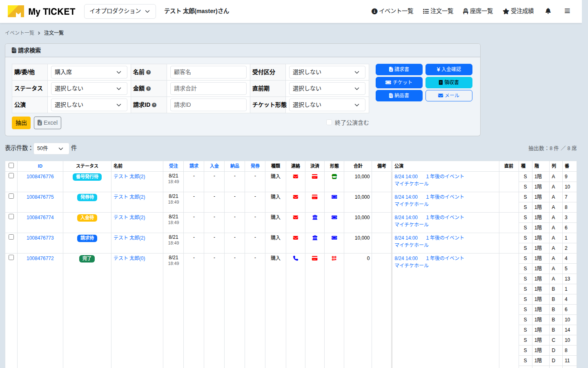The width and height of the screenshot is (588, 368).
Task: Click mail contact icon for order 1008476776
Action: point(296,177)
